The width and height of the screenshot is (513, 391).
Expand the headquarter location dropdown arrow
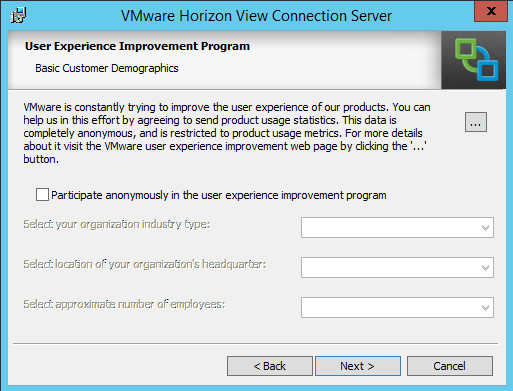(485, 268)
